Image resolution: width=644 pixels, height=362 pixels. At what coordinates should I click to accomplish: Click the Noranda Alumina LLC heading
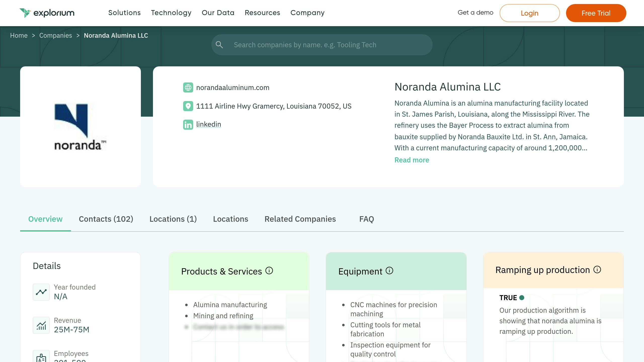pyautogui.click(x=448, y=87)
